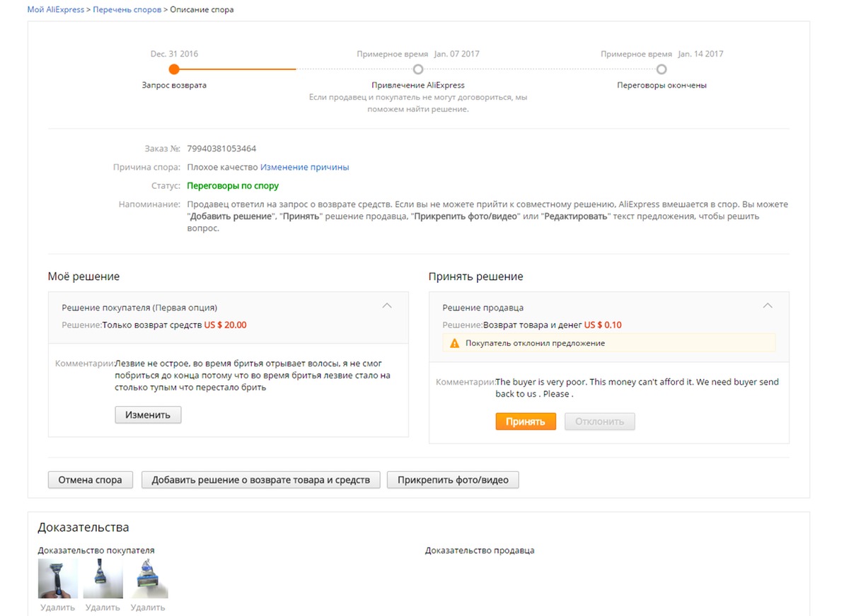Delete the third evidence photo
Screen dimensions: 849x616
click(148, 608)
